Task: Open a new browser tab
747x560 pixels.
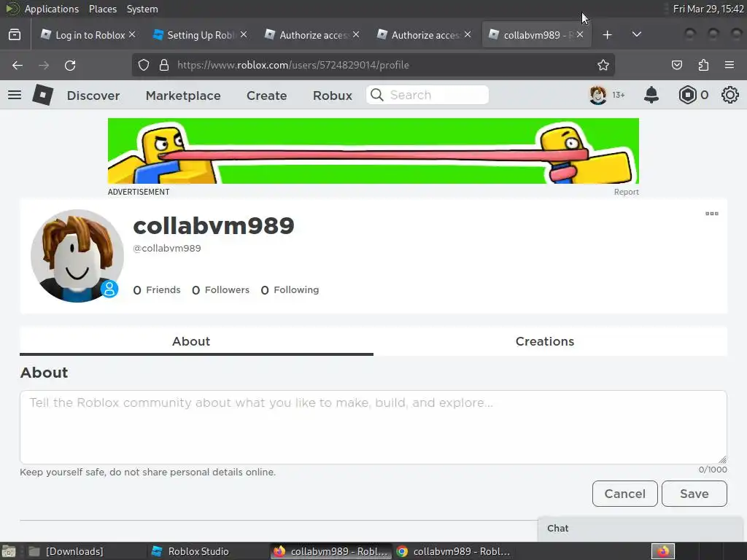Action: (607, 35)
